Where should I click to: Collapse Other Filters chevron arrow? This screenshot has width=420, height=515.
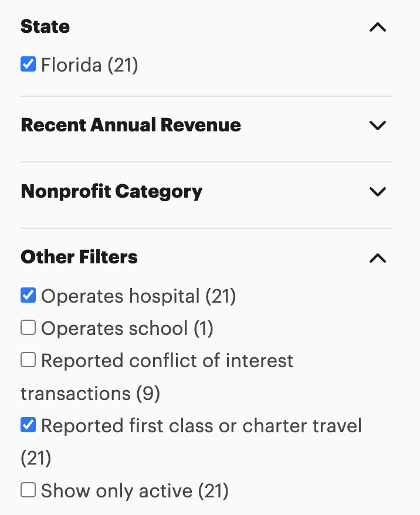pyautogui.click(x=378, y=257)
